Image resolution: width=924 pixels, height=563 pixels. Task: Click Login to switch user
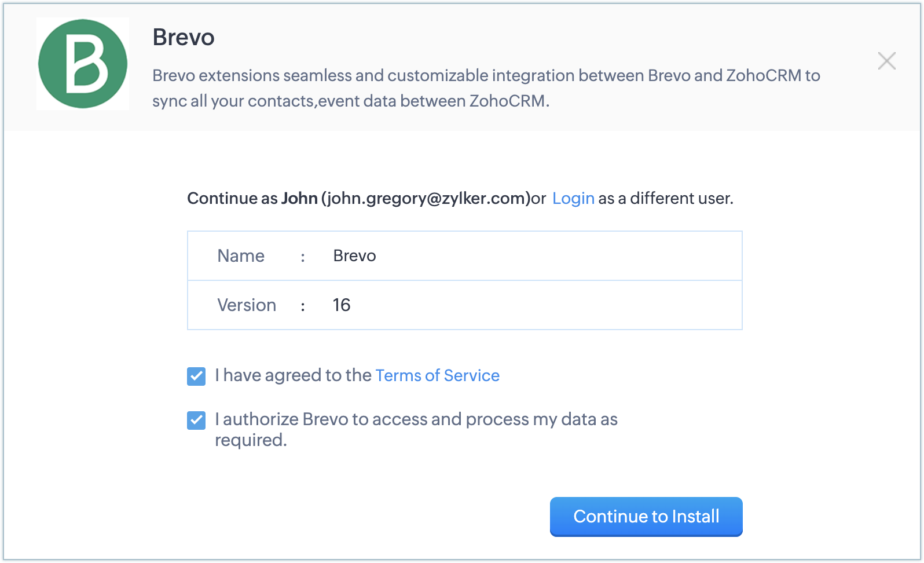click(x=573, y=198)
